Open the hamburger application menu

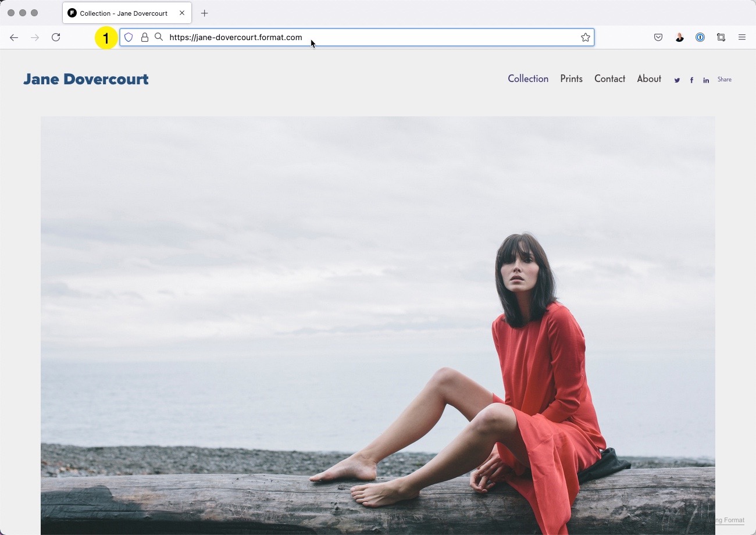coord(742,37)
